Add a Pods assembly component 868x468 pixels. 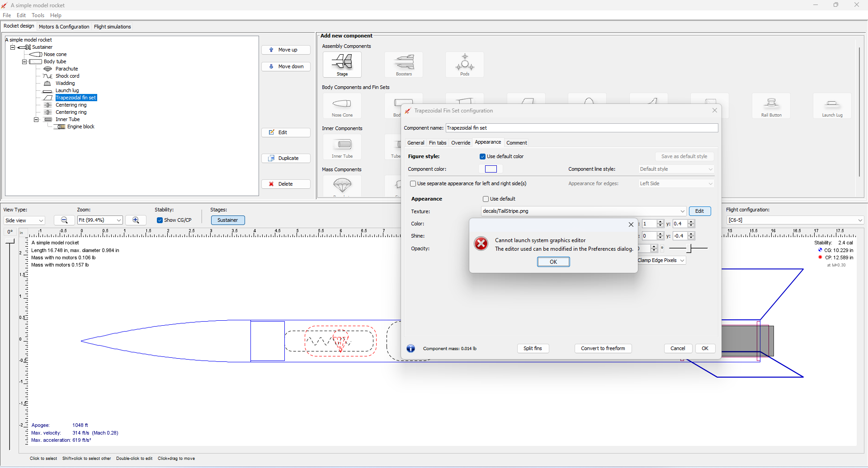point(465,65)
